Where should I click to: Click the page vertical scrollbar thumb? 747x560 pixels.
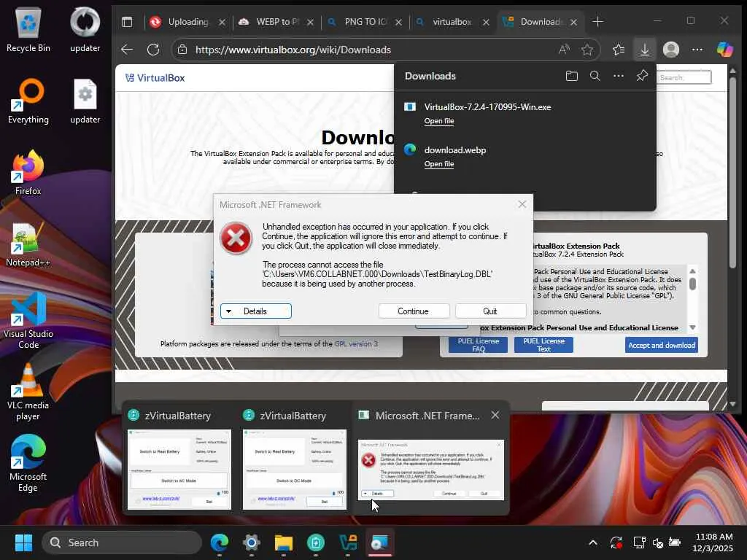tap(732, 171)
